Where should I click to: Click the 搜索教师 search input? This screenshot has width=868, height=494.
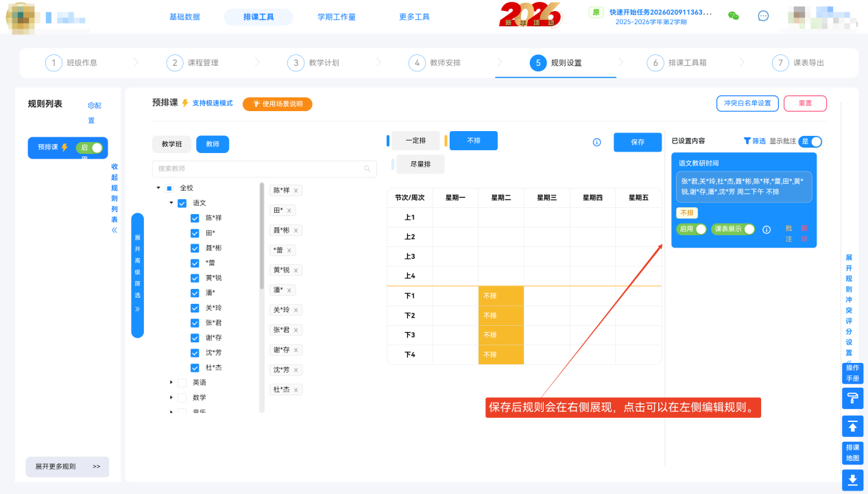coord(265,169)
